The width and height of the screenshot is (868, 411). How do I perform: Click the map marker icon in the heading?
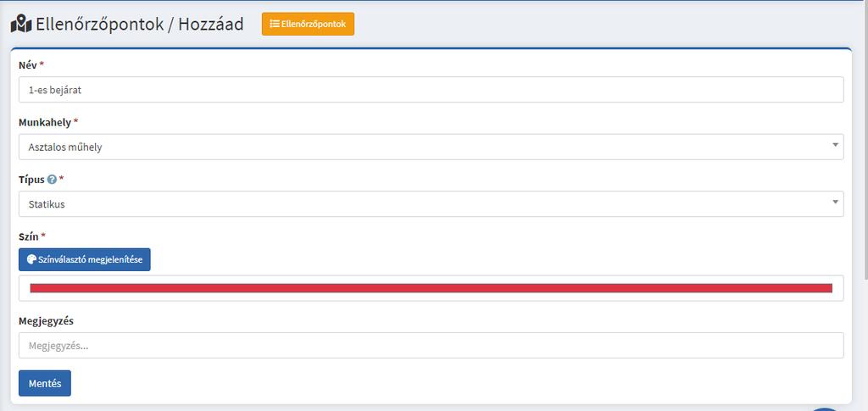[21, 24]
